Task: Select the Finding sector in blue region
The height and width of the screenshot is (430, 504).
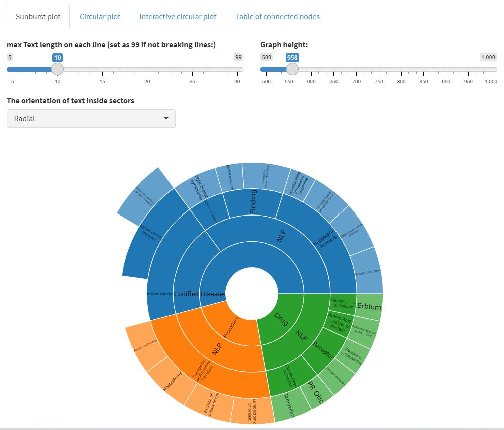Action: (x=253, y=201)
